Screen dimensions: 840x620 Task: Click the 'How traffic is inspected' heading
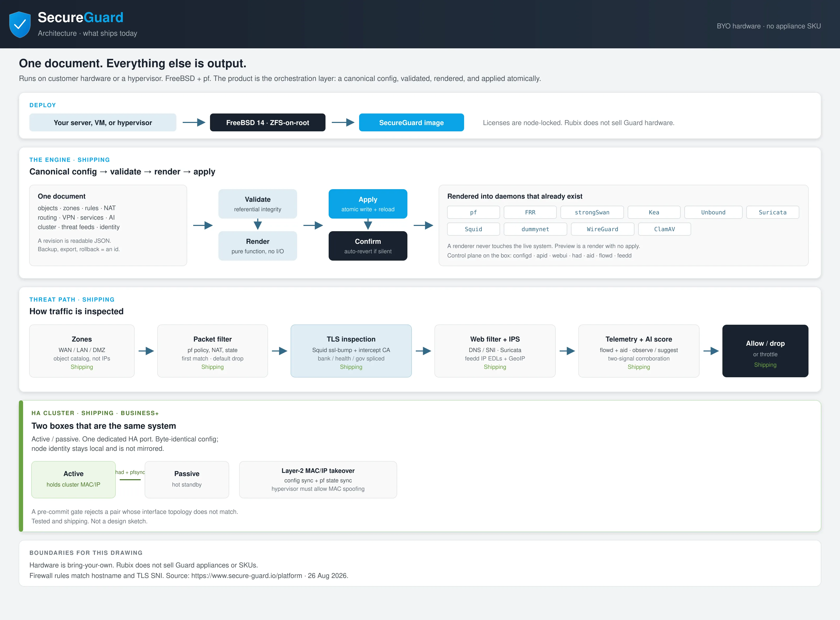pos(76,311)
